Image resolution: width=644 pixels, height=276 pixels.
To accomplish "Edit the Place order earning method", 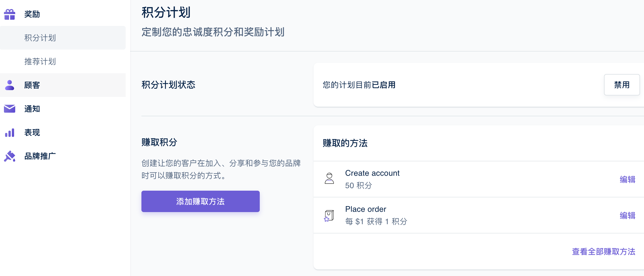I will [x=627, y=215].
